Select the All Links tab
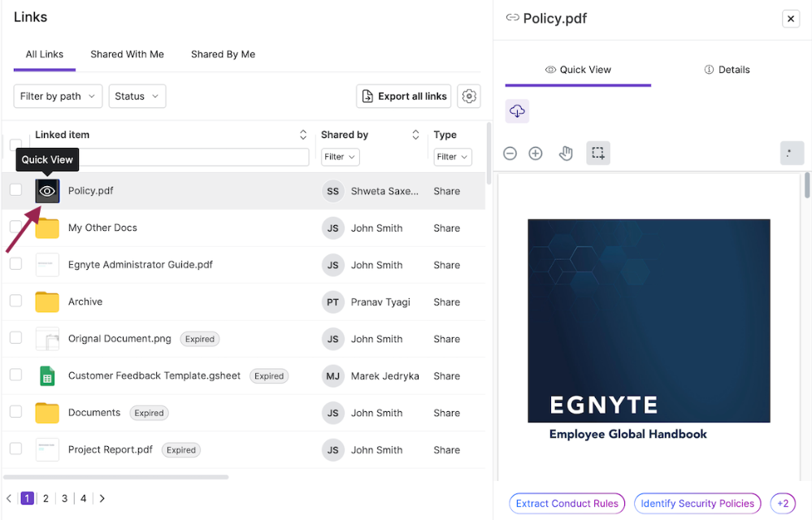The height and width of the screenshot is (520, 812). tap(45, 54)
